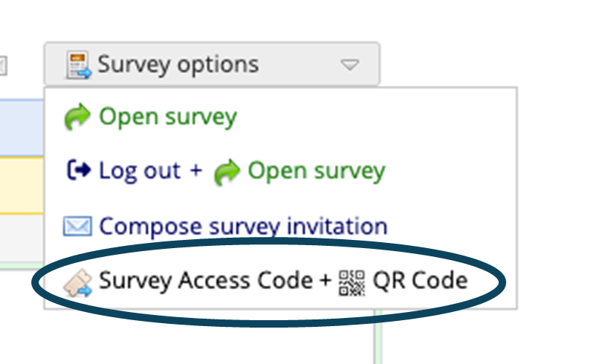Click the dropdown arrow on Survey options
Image resolution: width=608 pixels, height=364 pixels.
pos(349,65)
